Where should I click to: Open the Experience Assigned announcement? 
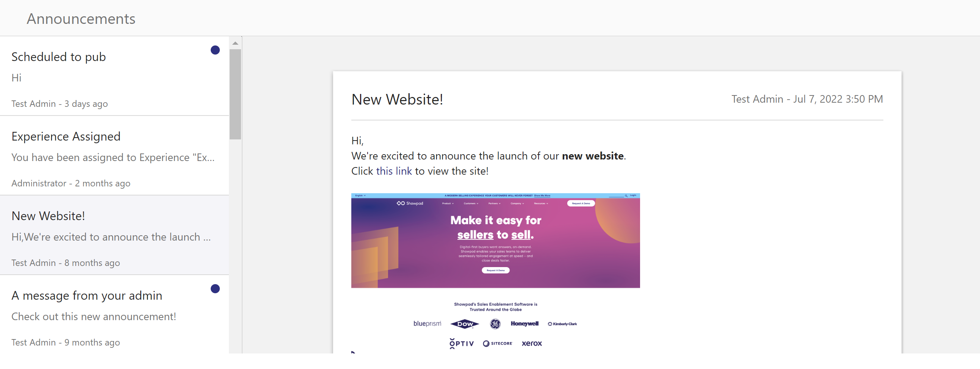pyautogui.click(x=114, y=156)
